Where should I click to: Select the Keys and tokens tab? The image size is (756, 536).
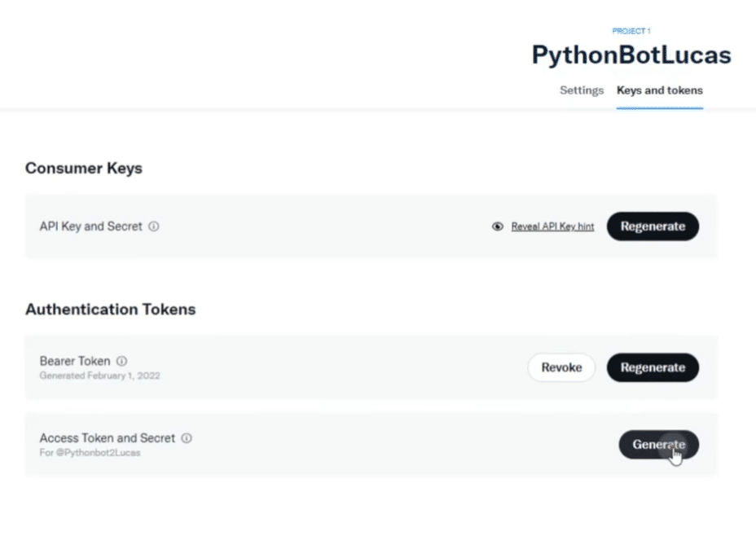[x=660, y=90]
